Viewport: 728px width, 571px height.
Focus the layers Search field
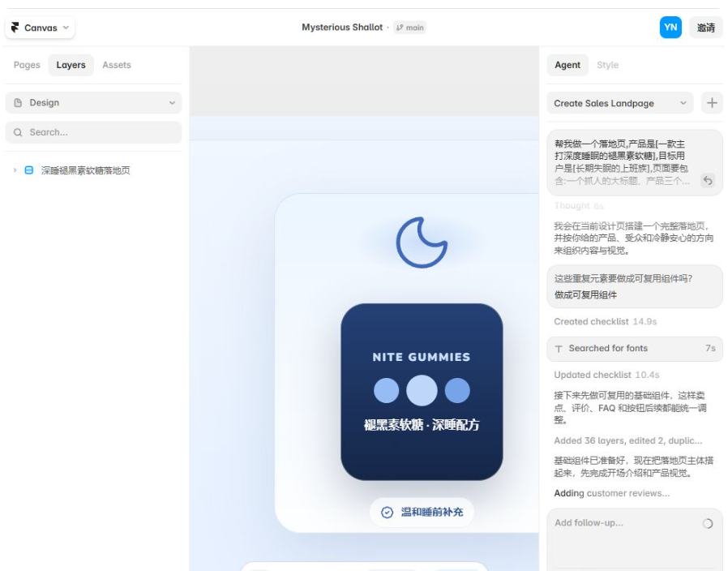tap(93, 132)
